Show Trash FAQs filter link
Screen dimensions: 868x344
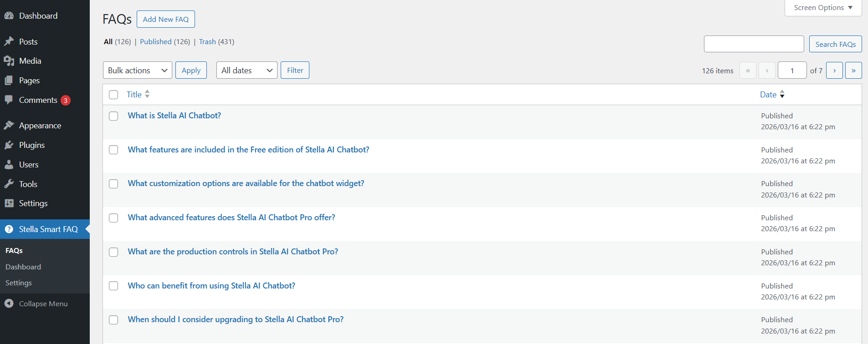coord(207,41)
